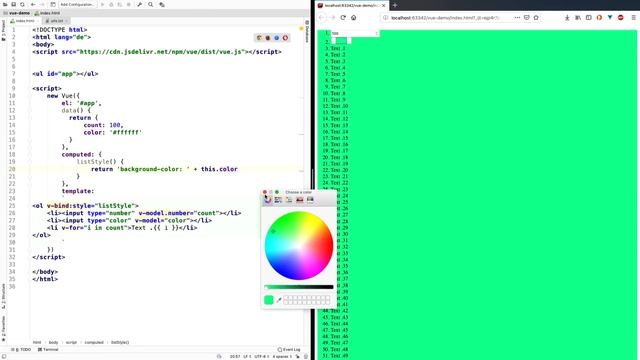Close the localhost browser tab
The image size is (640, 360).
pos(383,5)
